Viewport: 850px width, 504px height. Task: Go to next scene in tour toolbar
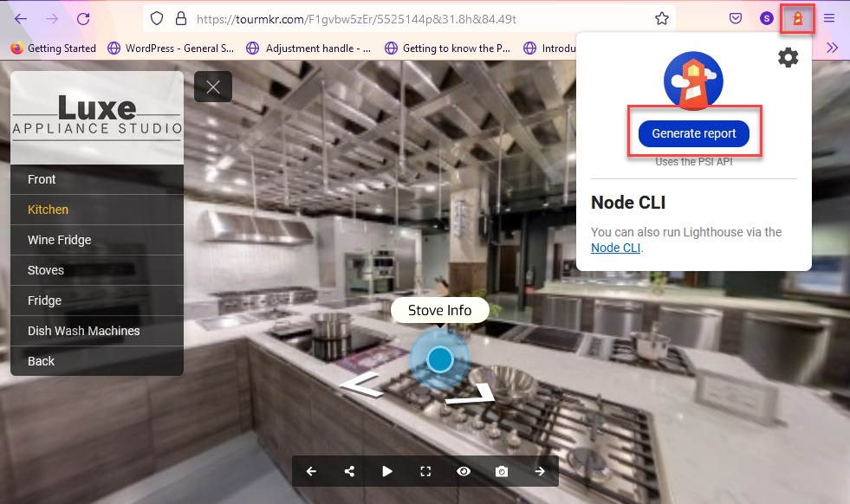540,471
